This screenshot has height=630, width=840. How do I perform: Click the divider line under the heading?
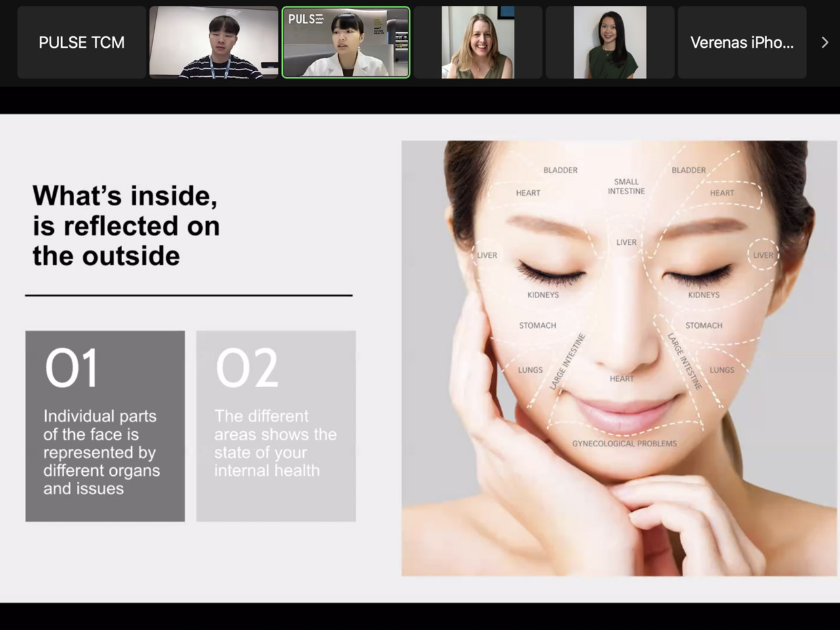tap(188, 295)
